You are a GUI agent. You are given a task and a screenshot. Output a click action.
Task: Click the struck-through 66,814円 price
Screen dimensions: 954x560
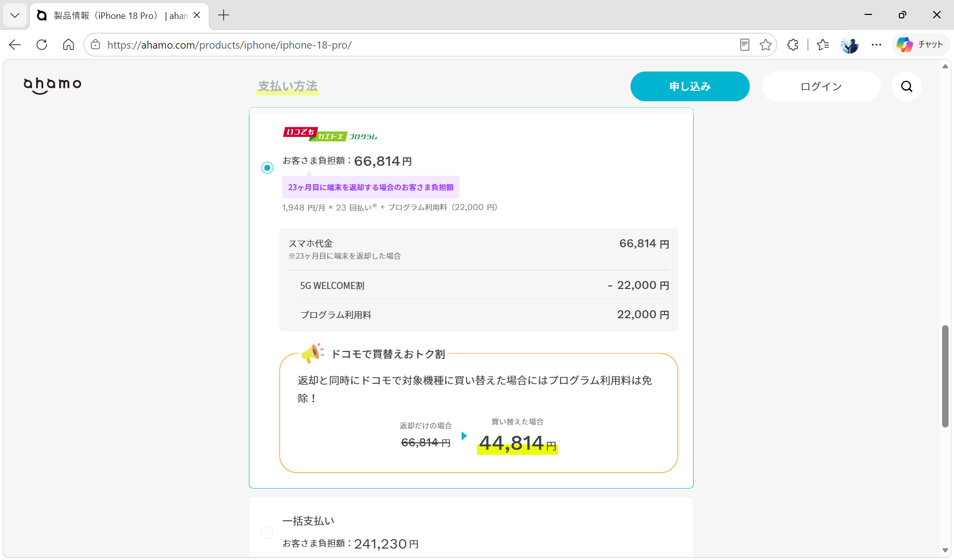point(426,442)
